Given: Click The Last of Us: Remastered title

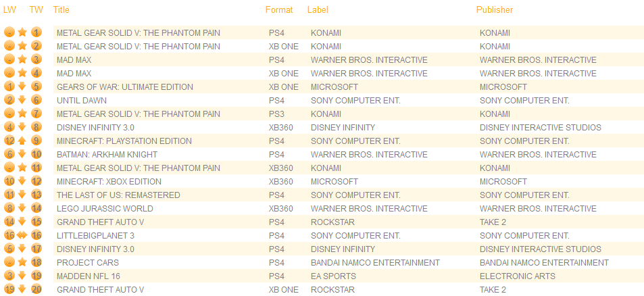Looking at the screenshot, I should click(118, 195).
